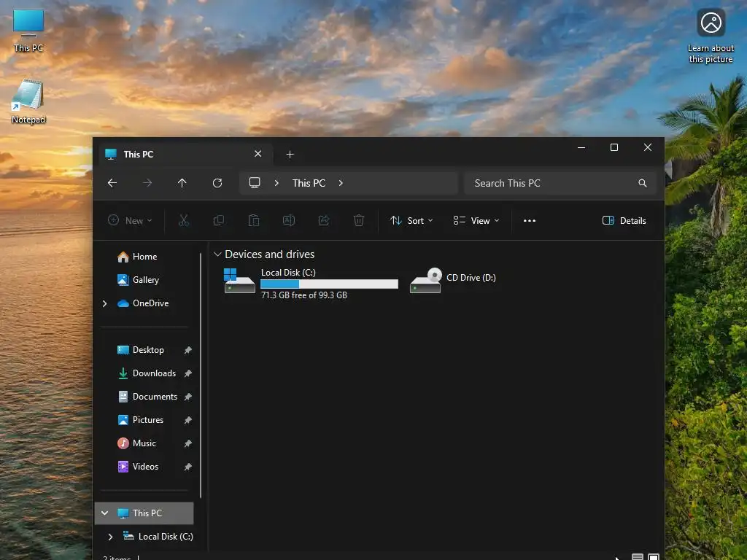Screen dimensions: 747x560
Task: Go back with the back arrow
Action: tap(112, 183)
